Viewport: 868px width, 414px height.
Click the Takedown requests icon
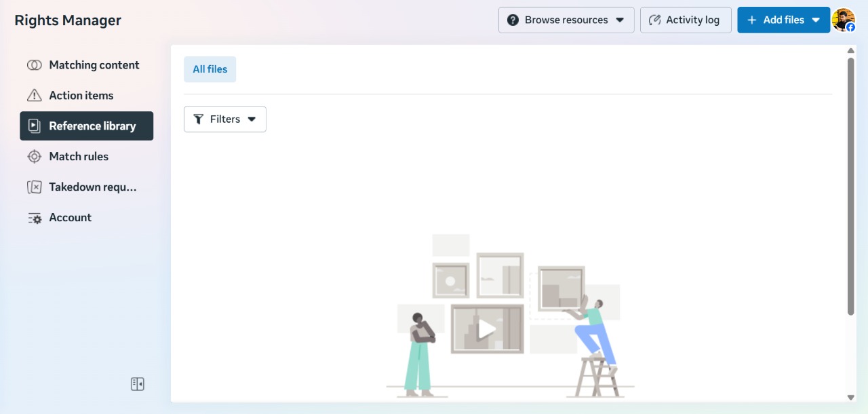click(34, 187)
